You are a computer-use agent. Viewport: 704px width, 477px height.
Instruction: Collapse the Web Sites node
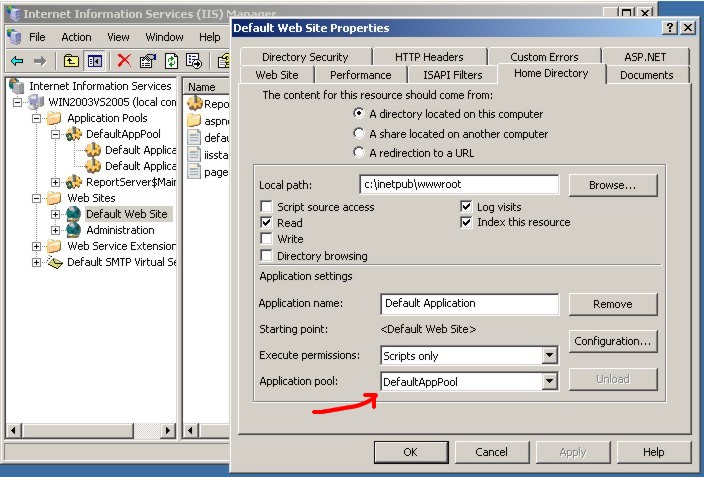(36, 199)
